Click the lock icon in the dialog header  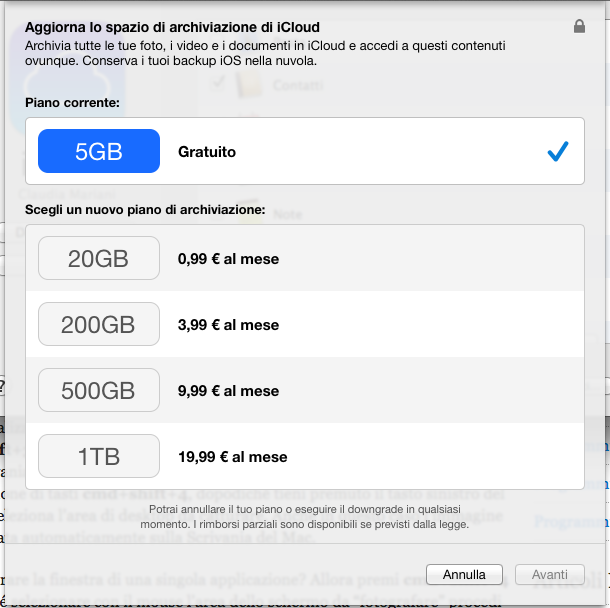579,27
